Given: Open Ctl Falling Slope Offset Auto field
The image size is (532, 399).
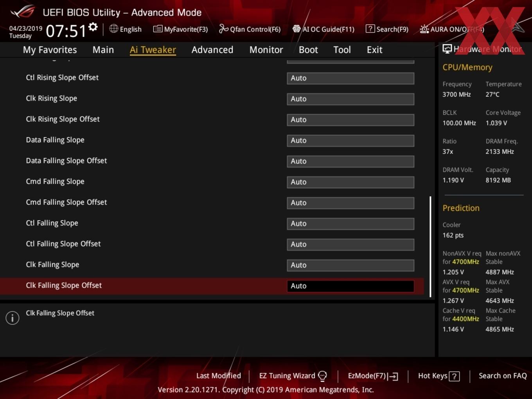Looking at the screenshot, I should point(350,244).
